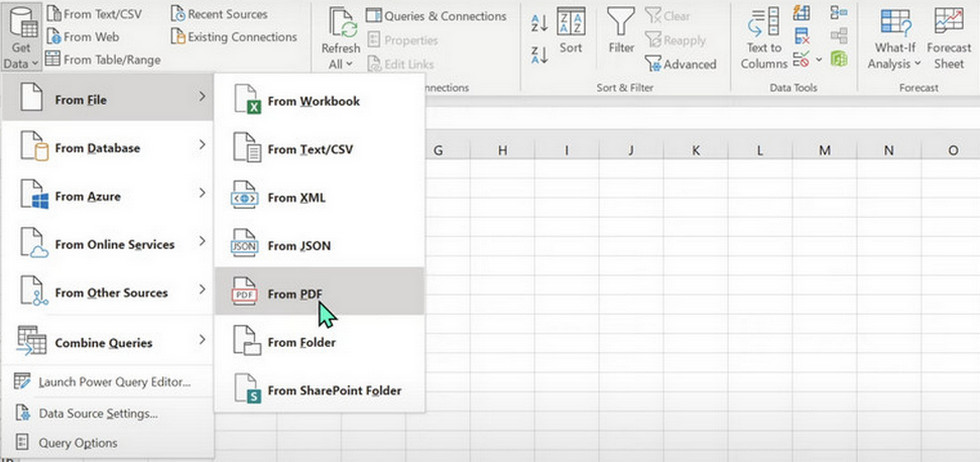Click the Consolidate icon

click(x=839, y=13)
